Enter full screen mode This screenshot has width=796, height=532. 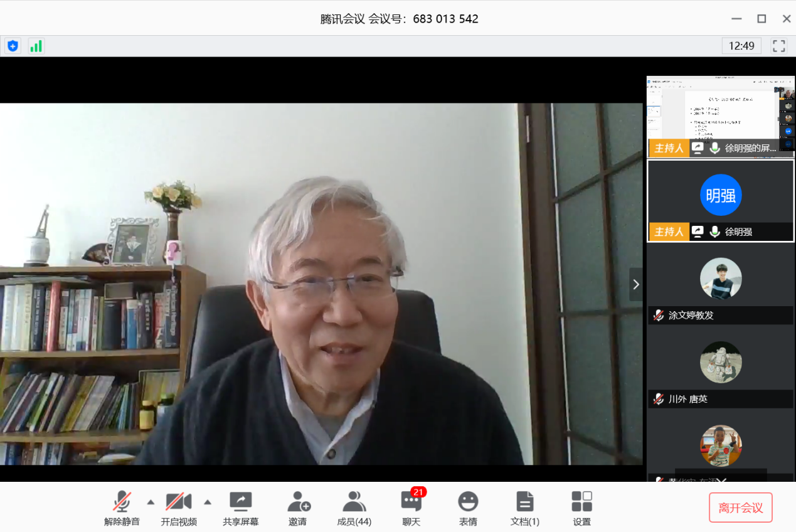(x=778, y=46)
